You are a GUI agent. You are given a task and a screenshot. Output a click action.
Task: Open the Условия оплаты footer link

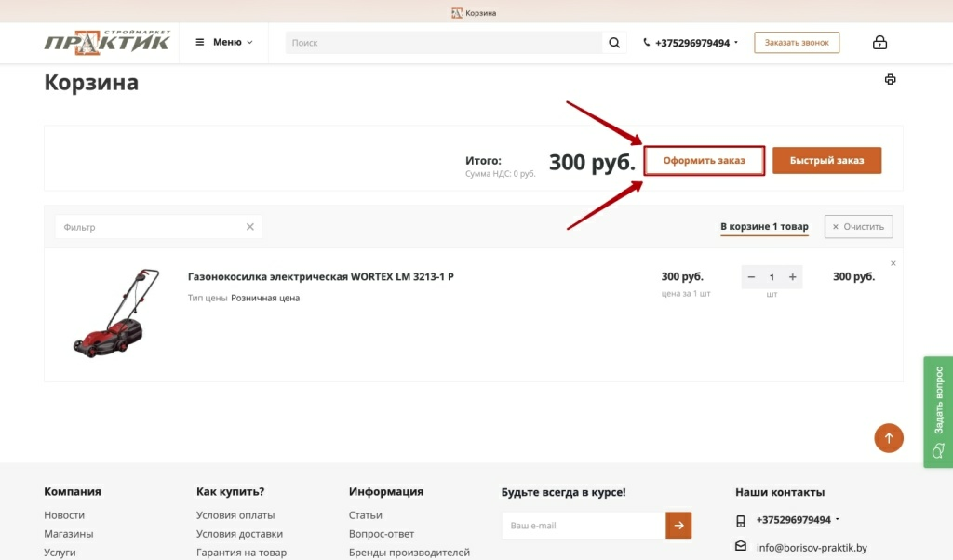coord(235,515)
